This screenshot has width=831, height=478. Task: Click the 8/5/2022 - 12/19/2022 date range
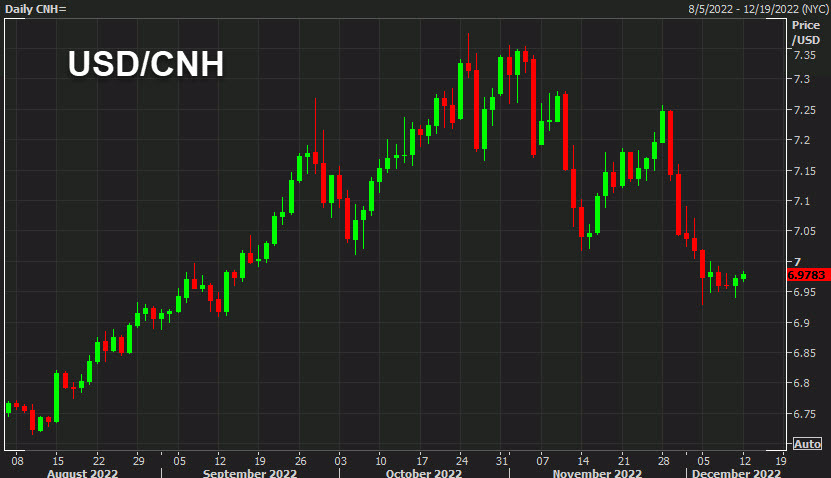click(758, 9)
